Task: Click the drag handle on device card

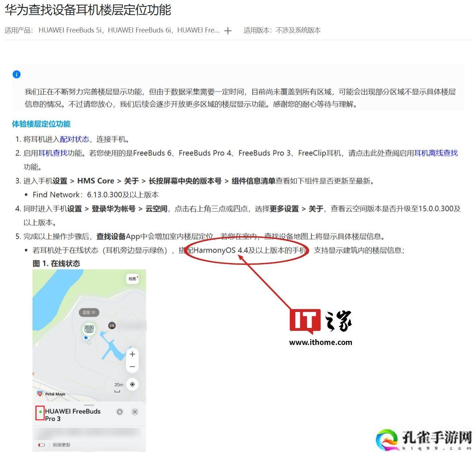Action: click(x=89, y=405)
